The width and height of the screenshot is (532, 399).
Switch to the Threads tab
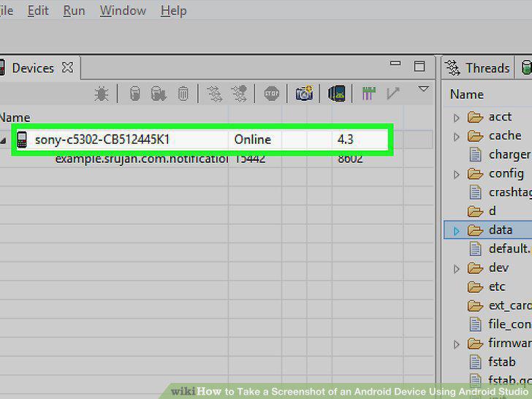click(x=479, y=68)
